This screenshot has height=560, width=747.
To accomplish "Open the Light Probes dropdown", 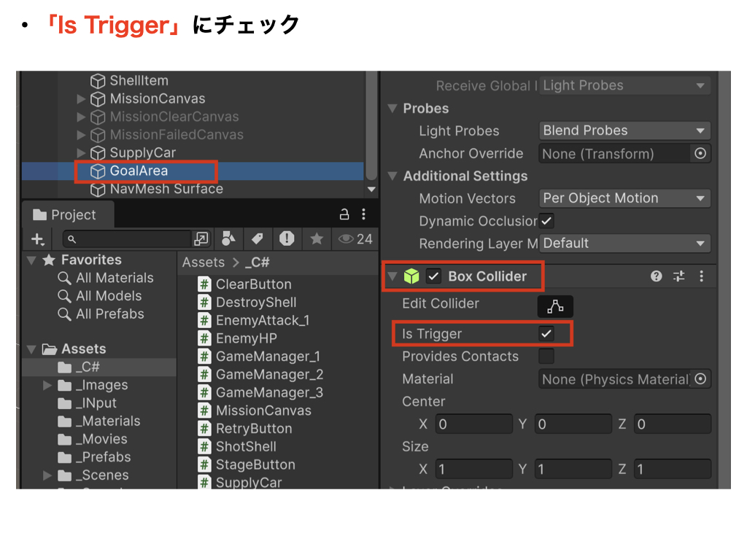I will point(624,131).
